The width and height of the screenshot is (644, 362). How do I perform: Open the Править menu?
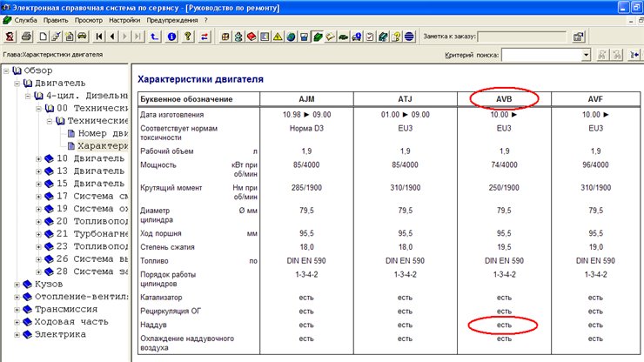click(x=56, y=20)
